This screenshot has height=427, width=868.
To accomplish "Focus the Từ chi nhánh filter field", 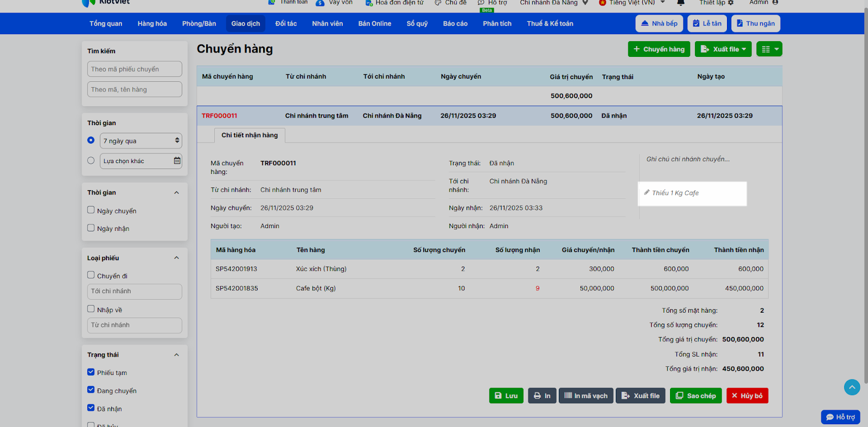I will pos(135,325).
